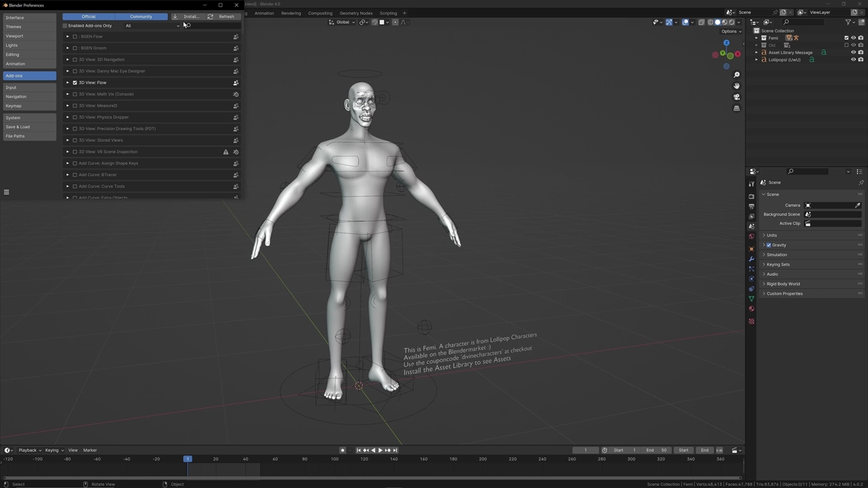868x488 pixels.
Task: Click frame 100 on the timeline ruler
Action: point(334,460)
